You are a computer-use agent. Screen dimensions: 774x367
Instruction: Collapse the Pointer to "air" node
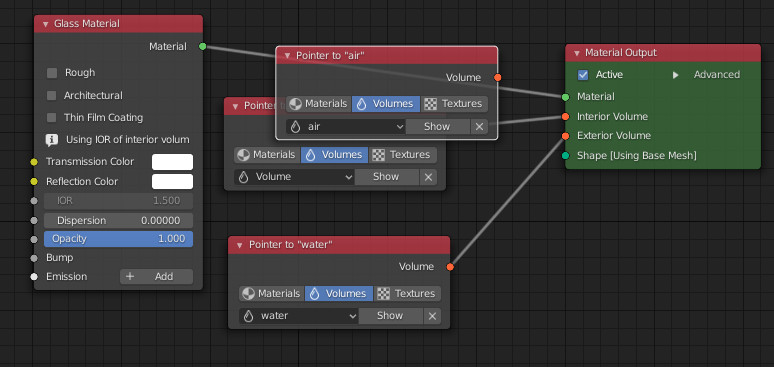(287, 56)
